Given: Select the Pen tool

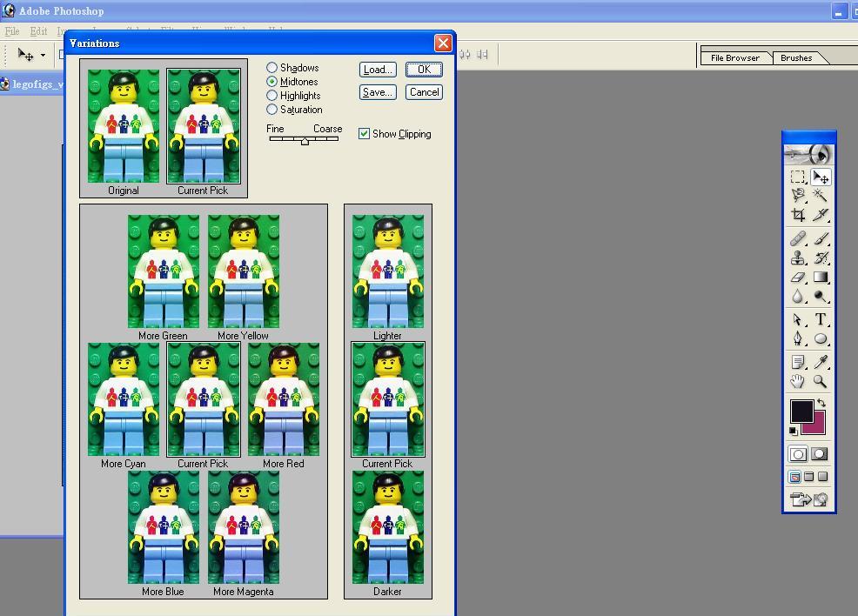Looking at the screenshot, I should coord(798,338).
